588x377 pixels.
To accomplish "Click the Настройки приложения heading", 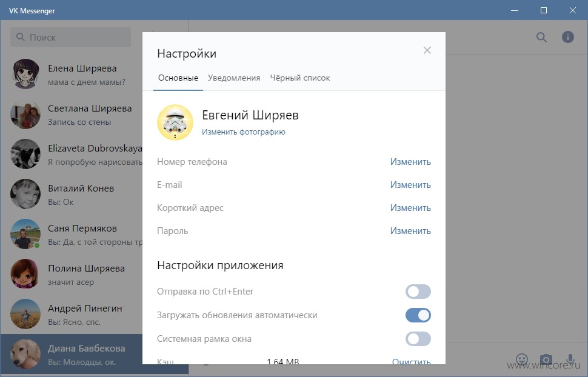I will pyautogui.click(x=220, y=265).
